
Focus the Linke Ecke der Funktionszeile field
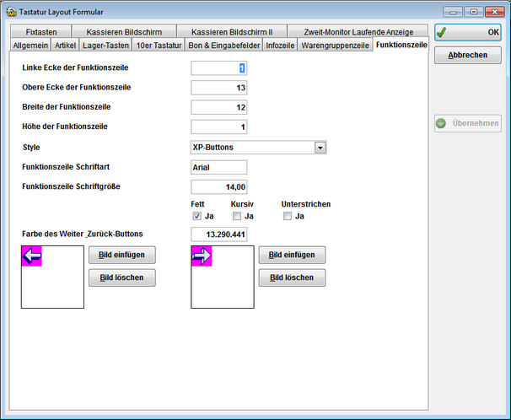219,68
